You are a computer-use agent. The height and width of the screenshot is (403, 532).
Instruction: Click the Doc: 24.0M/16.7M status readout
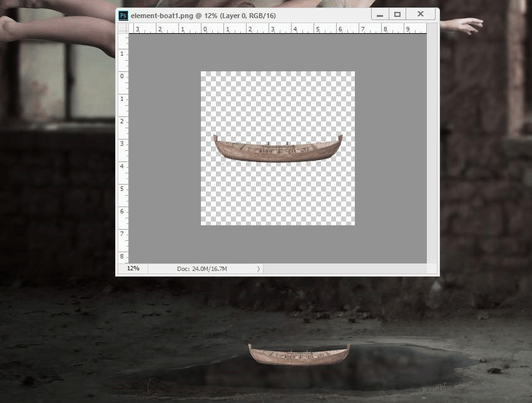[x=202, y=268]
